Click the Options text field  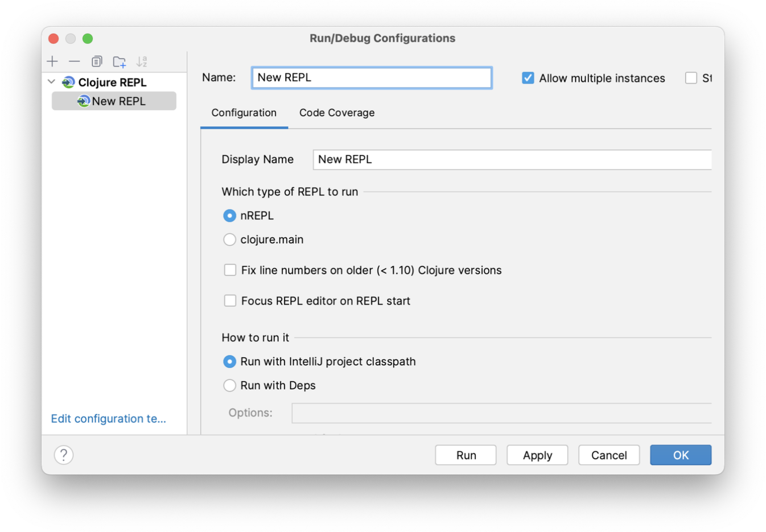(501, 413)
